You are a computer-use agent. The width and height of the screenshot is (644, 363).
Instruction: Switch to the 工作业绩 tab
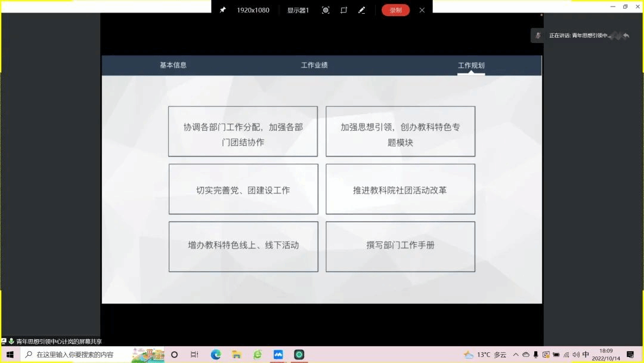(314, 65)
